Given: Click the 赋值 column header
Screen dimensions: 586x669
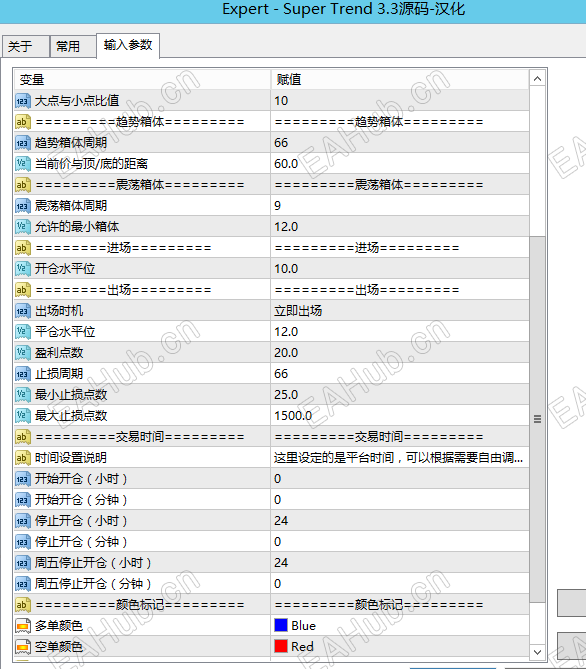Looking at the screenshot, I should point(400,79).
